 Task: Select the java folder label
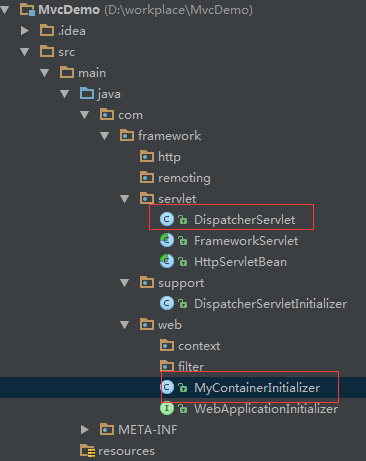[x=109, y=94]
